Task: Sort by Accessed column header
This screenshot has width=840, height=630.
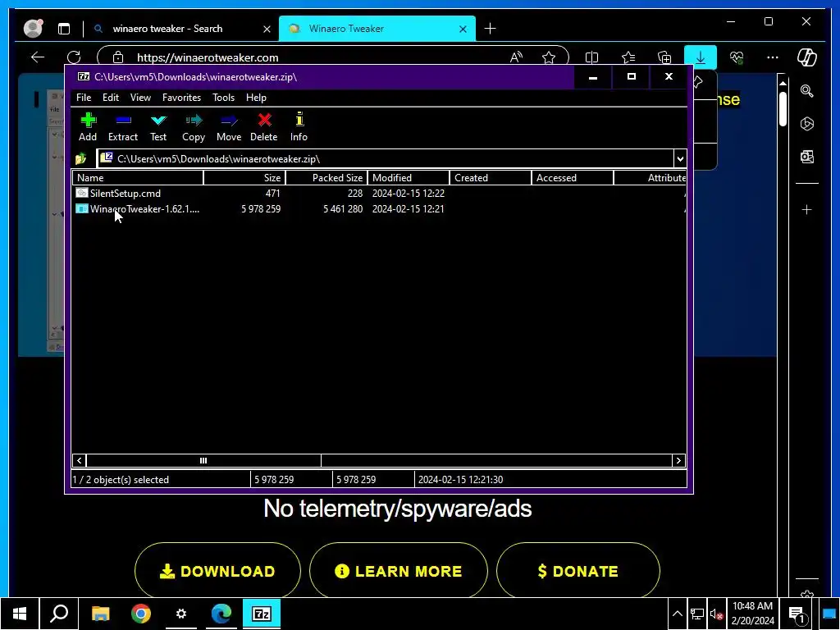Action: (572, 178)
